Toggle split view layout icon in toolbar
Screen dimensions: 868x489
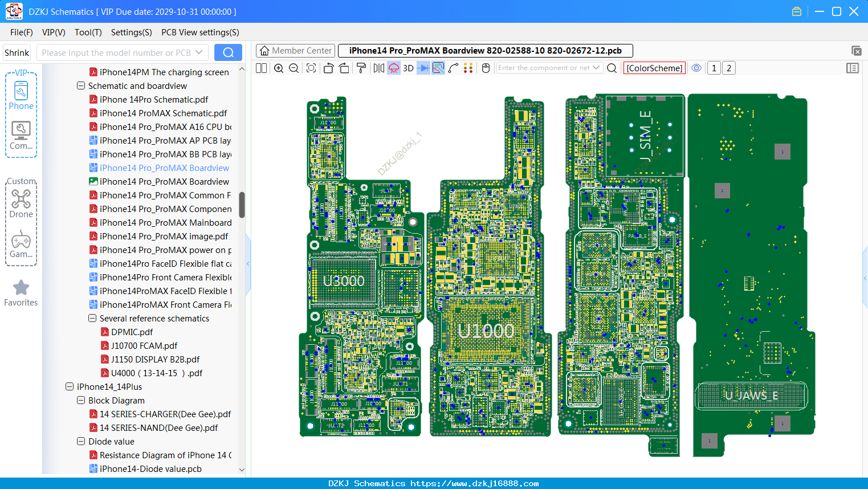pyautogui.click(x=261, y=68)
